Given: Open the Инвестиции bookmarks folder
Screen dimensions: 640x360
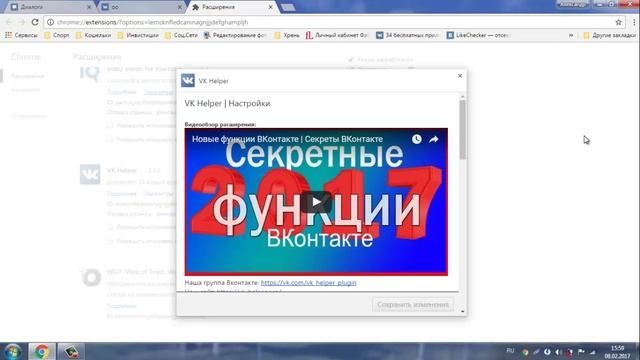Looking at the screenshot, I should coord(138,36).
